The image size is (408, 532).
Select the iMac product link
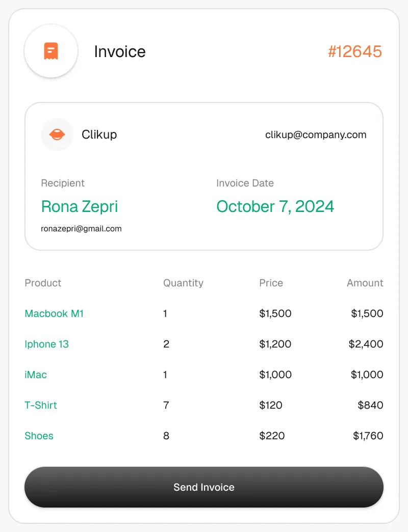(x=36, y=375)
